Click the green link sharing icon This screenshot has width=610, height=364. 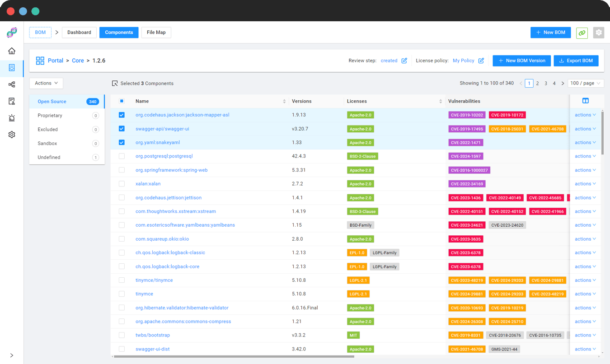(582, 33)
